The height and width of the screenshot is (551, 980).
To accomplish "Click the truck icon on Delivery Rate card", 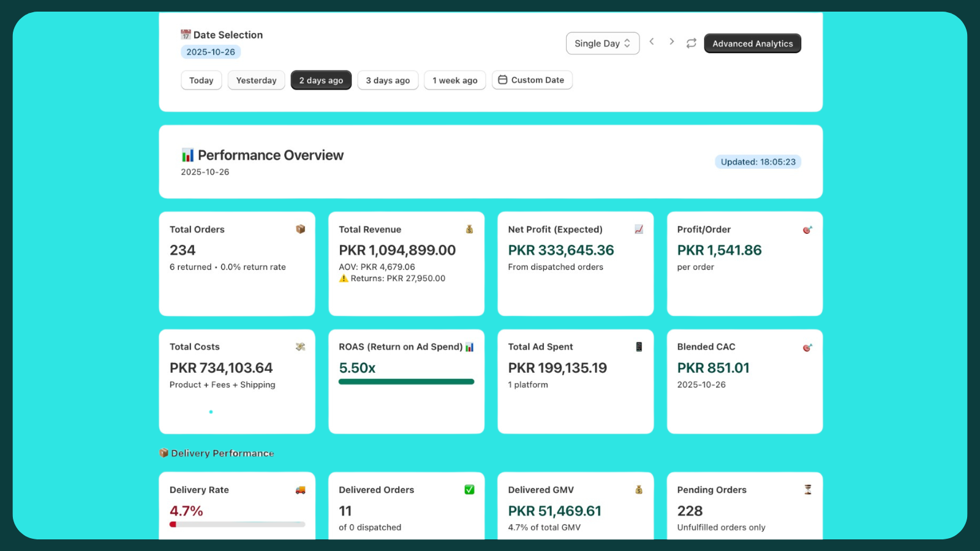I will point(301,489).
